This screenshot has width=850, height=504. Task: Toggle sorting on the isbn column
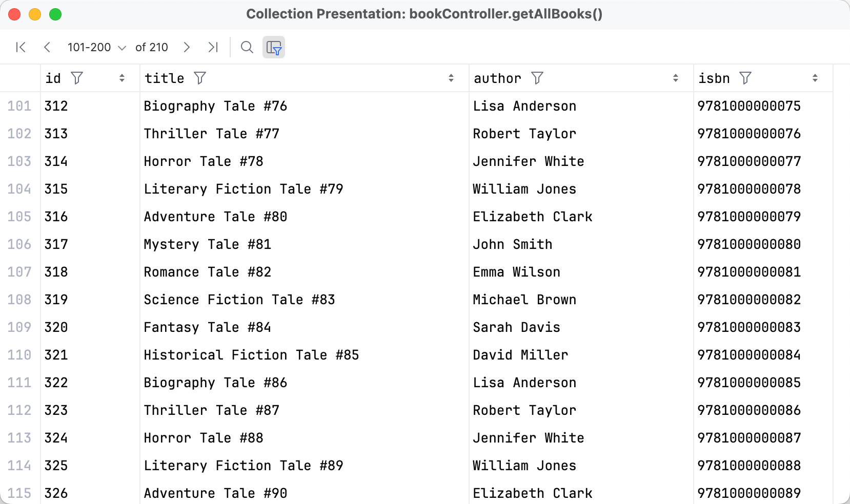(815, 78)
